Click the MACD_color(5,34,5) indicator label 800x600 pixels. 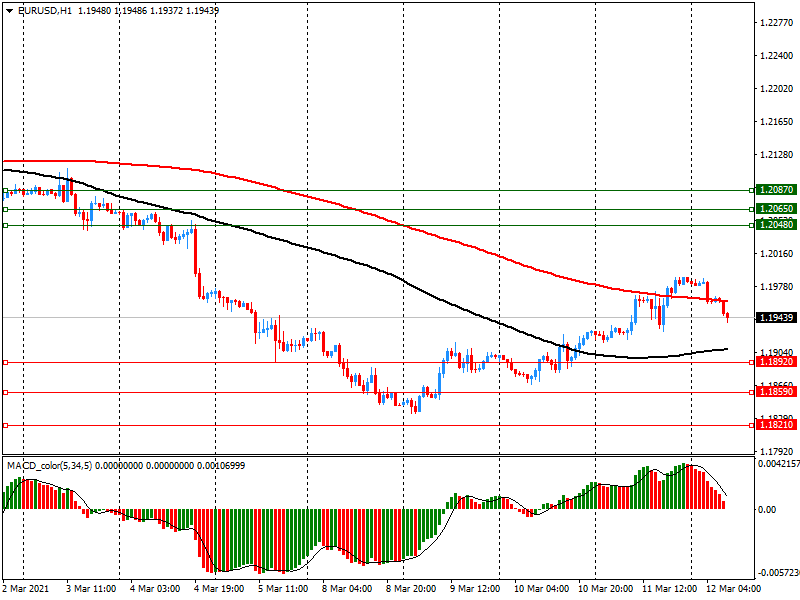tap(49, 465)
